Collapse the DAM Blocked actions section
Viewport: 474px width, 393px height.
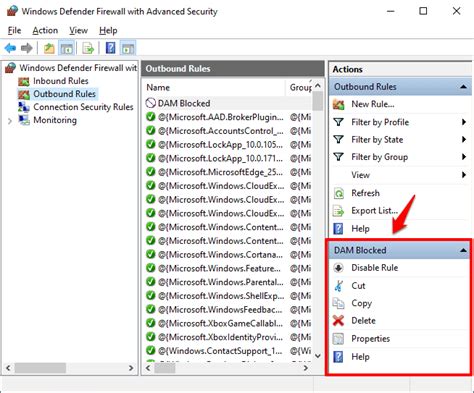click(x=463, y=250)
